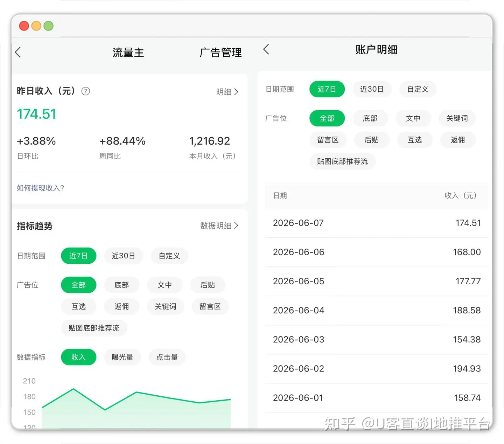Filter 账户明细 by 后贴 ad slot

click(372, 140)
